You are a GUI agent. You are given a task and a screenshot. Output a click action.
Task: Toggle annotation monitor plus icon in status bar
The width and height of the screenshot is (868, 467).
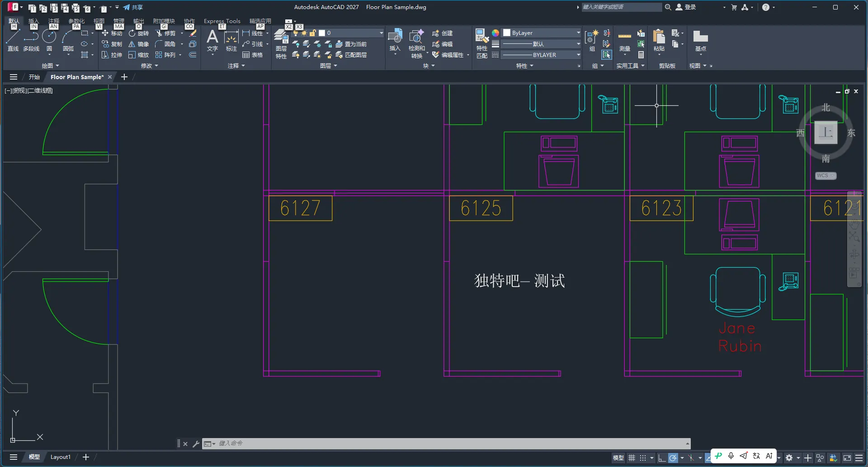[808, 458]
